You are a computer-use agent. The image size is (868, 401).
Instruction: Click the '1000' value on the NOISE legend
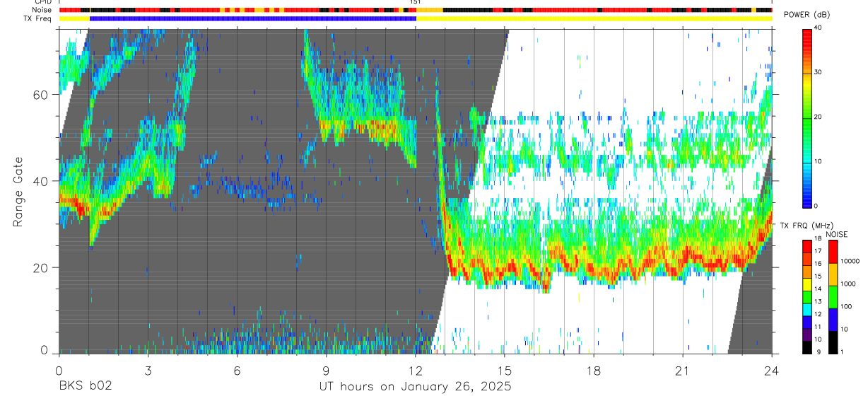[850, 284]
